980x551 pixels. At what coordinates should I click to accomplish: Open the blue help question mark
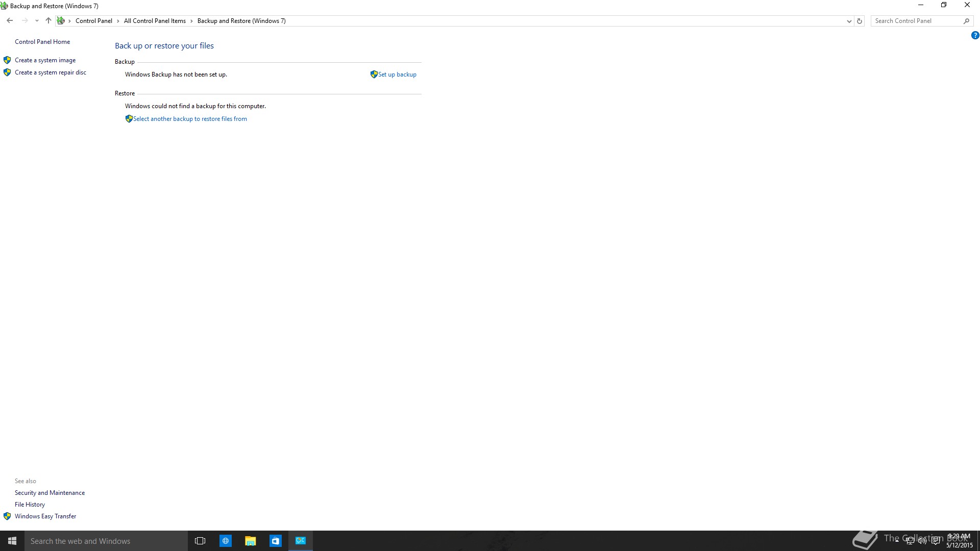point(975,35)
